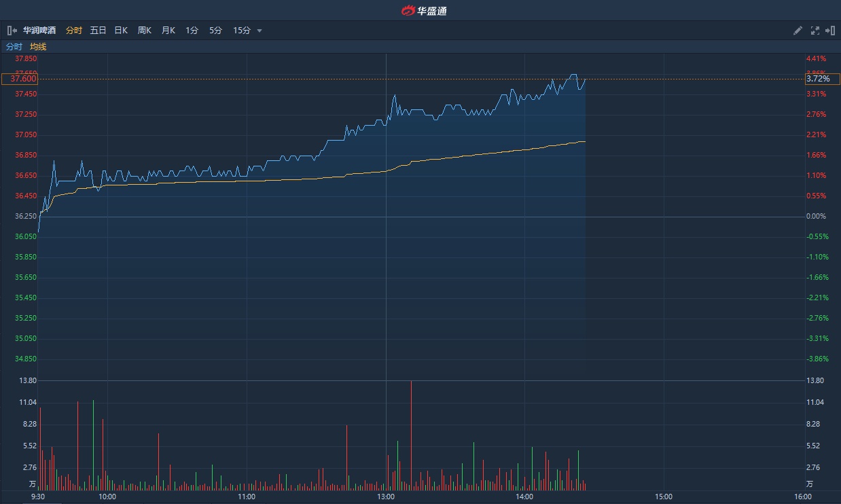This screenshot has height=504, width=841.
Task: Select the 周K weekly candlestick tab
Action: [145, 31]
